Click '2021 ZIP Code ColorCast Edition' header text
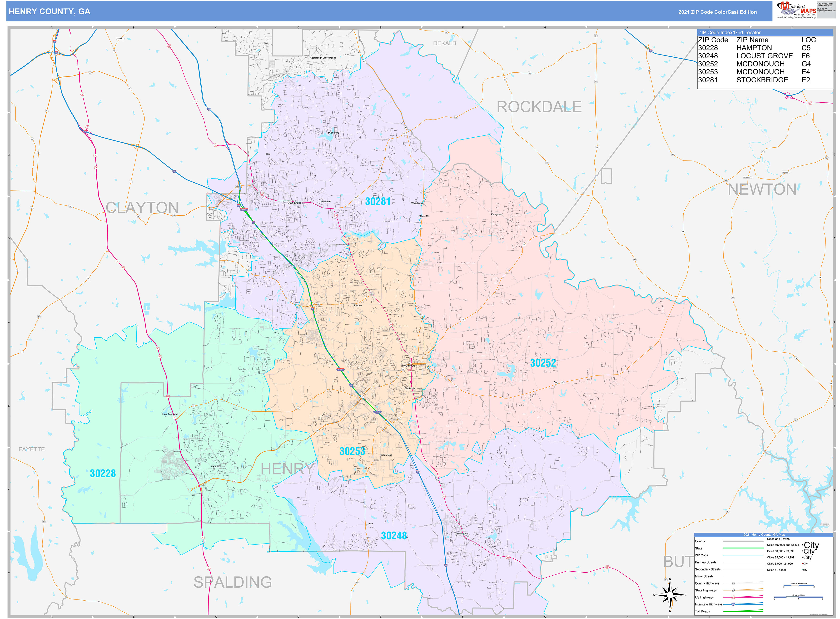The image size is (840, 619). (717, 12)
